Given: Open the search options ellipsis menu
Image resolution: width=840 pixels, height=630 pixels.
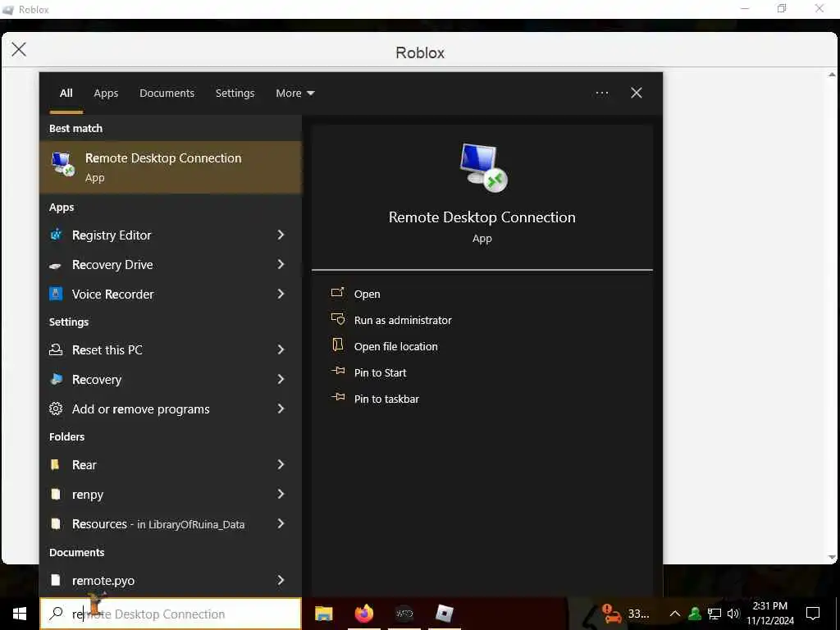Looking at the screenshot, I should (601, 94).
